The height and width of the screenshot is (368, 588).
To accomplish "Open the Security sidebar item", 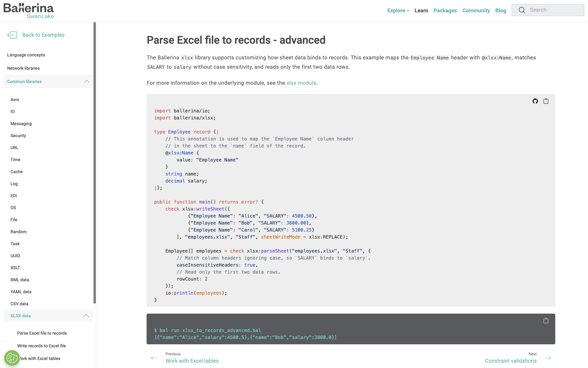I will point(18,135).
